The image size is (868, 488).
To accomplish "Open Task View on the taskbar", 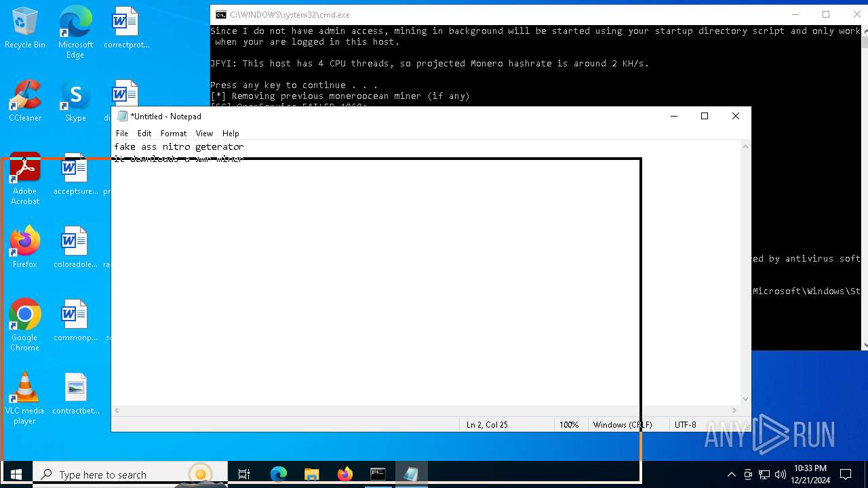I will [244, 474].
